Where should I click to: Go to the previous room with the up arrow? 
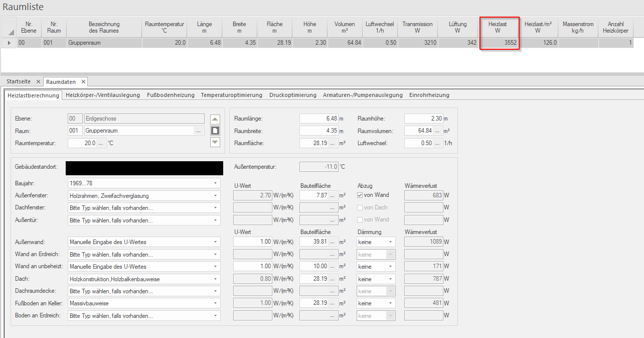point(215,119)
